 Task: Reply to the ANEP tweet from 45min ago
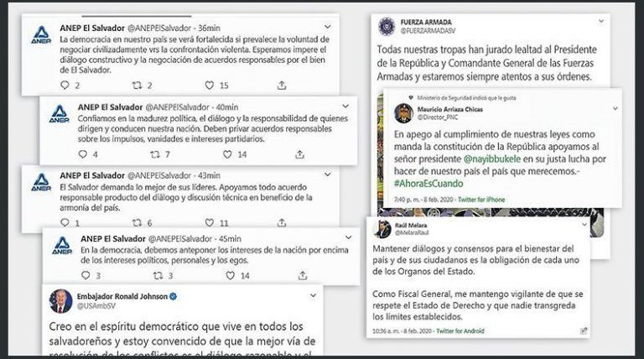pyautogui.click(x=86, y=275)
